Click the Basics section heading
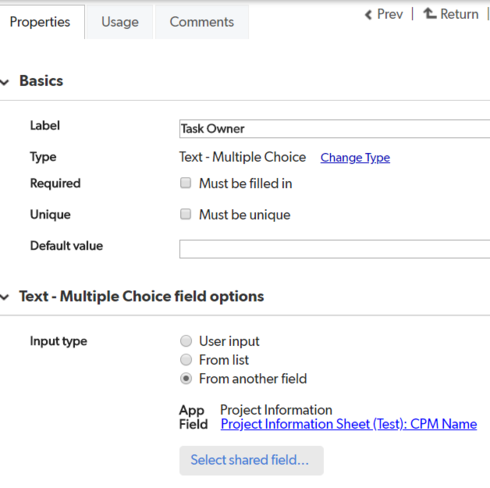The height and width of the screenshot is (488, 490). tap(41, 81)
